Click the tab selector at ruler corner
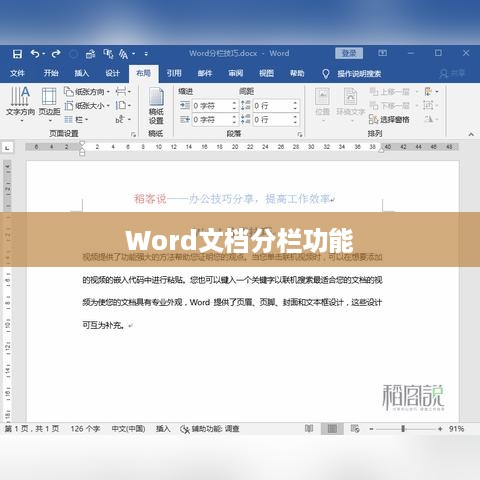 point(7,147)
